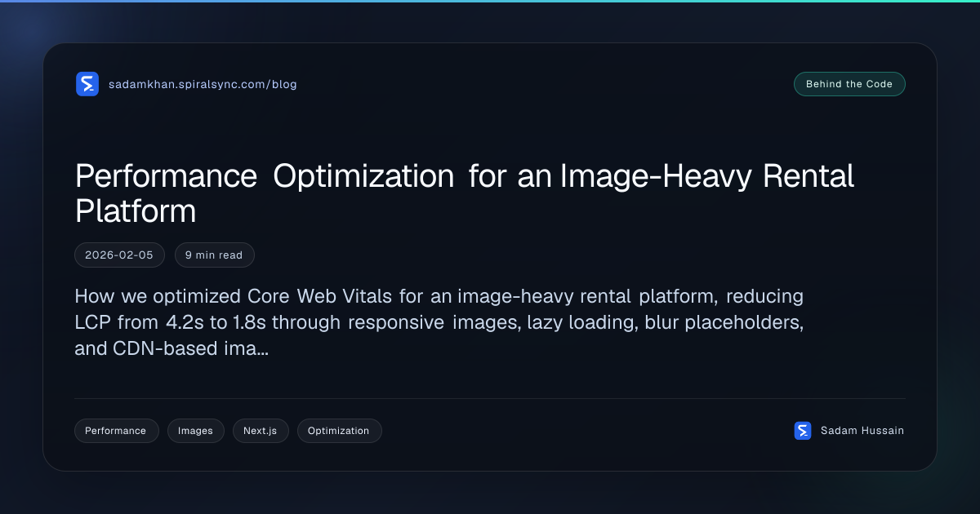Click the Behind the Code badge

pos(849,84)
